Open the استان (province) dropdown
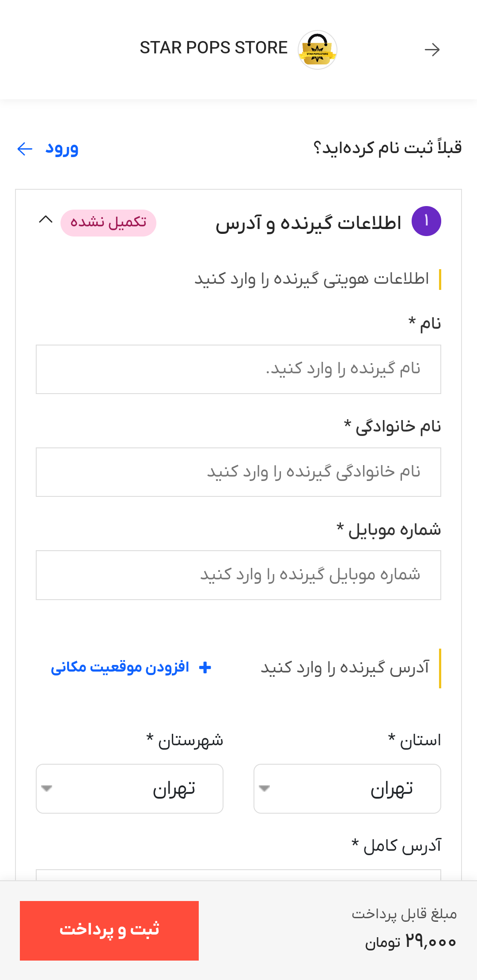 click(x=347, y=789)
